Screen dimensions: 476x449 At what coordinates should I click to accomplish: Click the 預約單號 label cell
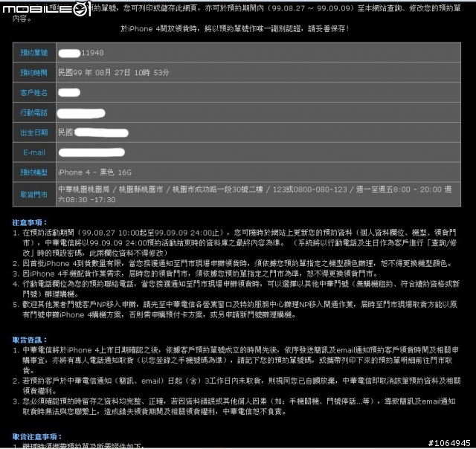click(x=34, y=53)
